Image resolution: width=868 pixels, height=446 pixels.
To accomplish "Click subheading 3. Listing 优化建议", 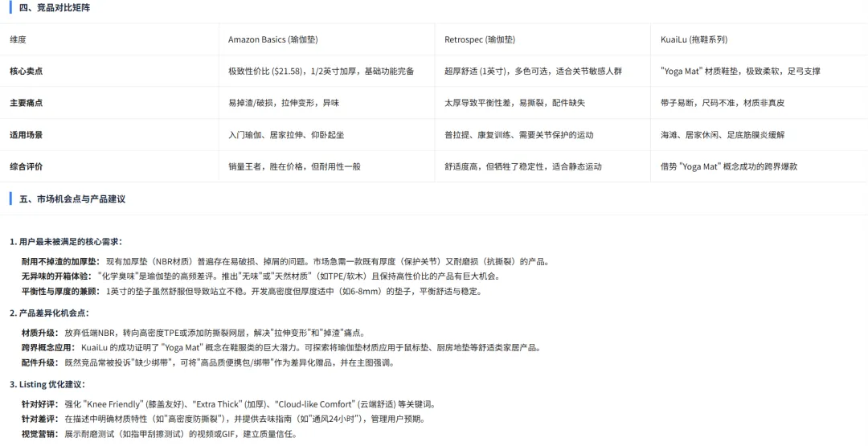I will 47,384.
